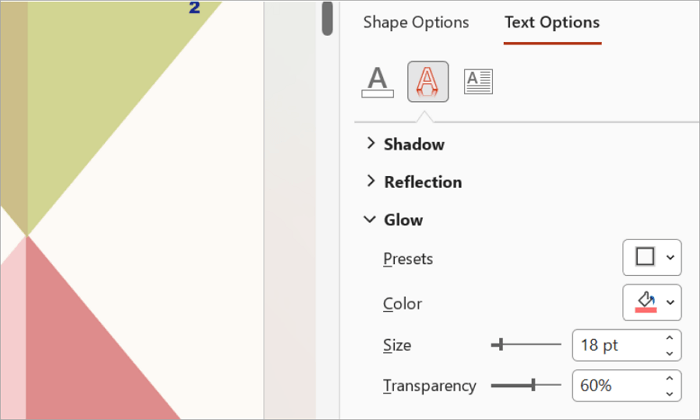
Task: Click the Size value field showing 18 pt
Action: (x=614, y=346)
